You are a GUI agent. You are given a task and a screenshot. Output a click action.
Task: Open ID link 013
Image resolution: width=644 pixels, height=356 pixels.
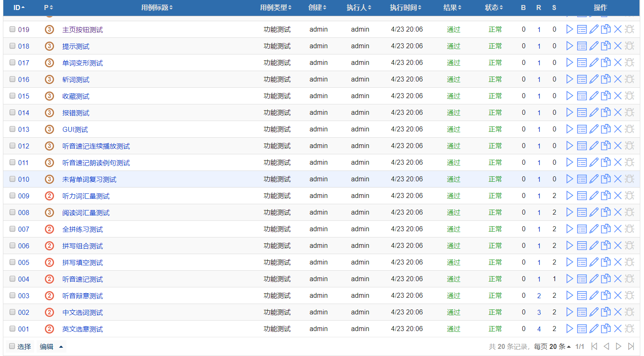click(24, 129)
